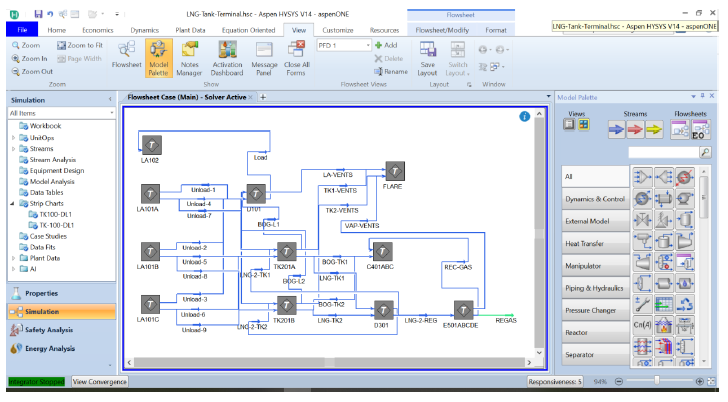
Task: Click the zoom minus button in status bar
Action: pos(619,382)
